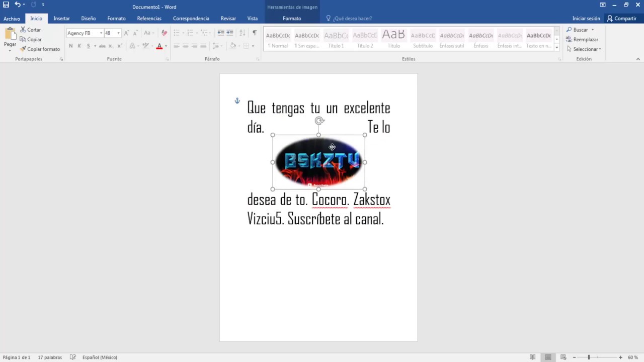
Task: Apply the Título 1 style
Action: [x=336, y=39]
